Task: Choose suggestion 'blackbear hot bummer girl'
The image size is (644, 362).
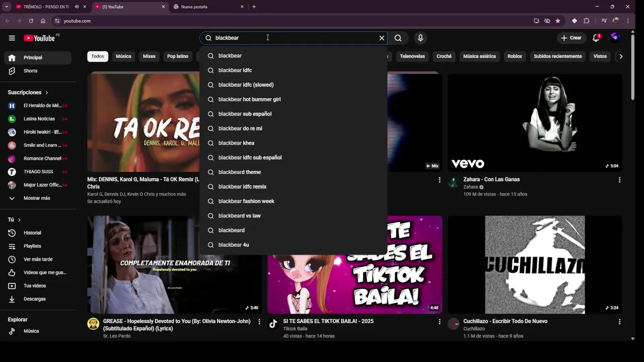Action: tap(293, 100)
